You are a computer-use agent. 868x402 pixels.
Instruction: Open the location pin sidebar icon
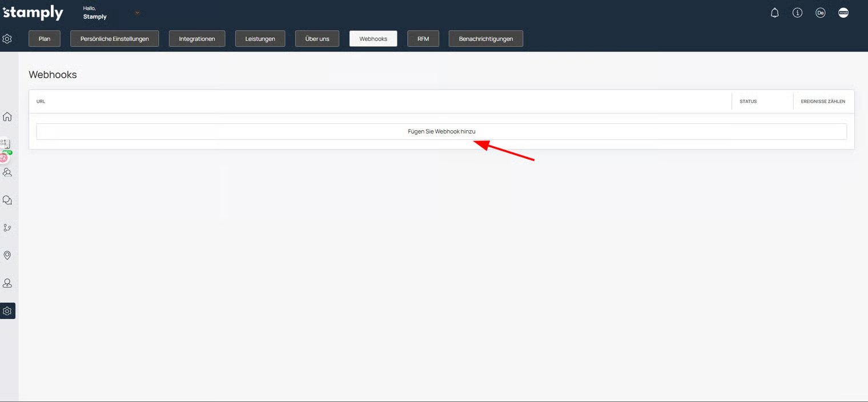7,255
